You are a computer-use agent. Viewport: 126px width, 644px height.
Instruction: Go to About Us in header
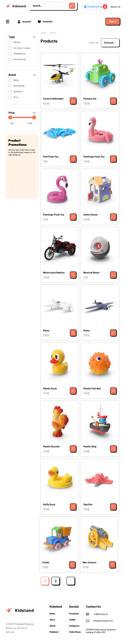click(x=115, y=7)
